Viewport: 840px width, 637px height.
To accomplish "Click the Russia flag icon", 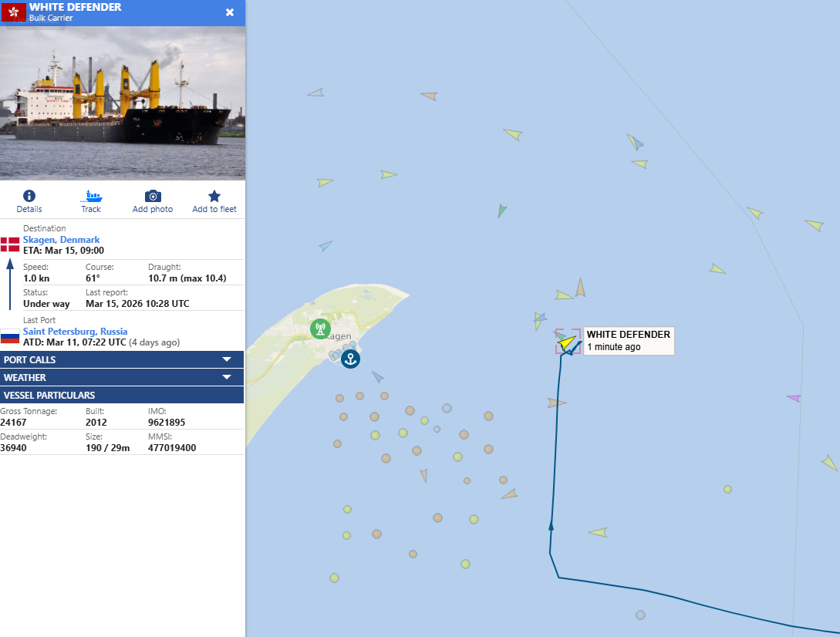I will (x=10, y=336).
